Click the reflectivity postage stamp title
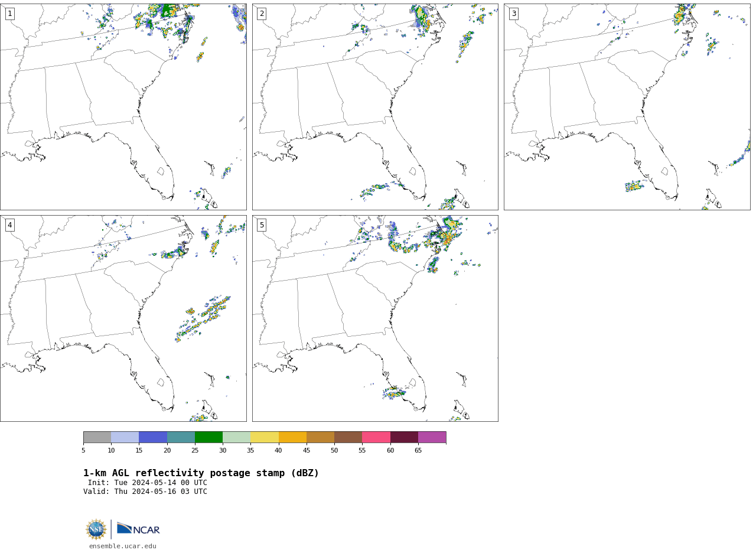Screen dimensions: 756x553 tap(201, 473)
